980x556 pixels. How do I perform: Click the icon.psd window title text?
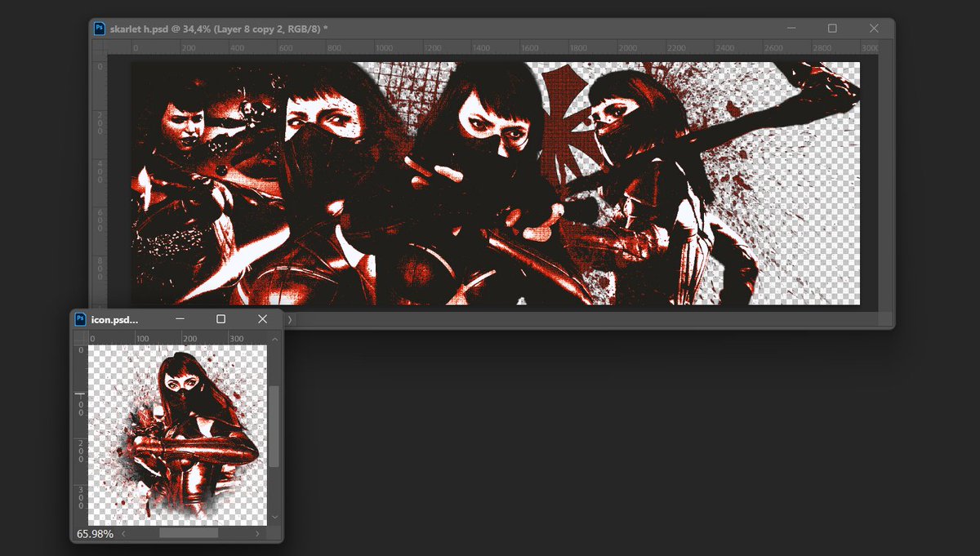(115, 319)
